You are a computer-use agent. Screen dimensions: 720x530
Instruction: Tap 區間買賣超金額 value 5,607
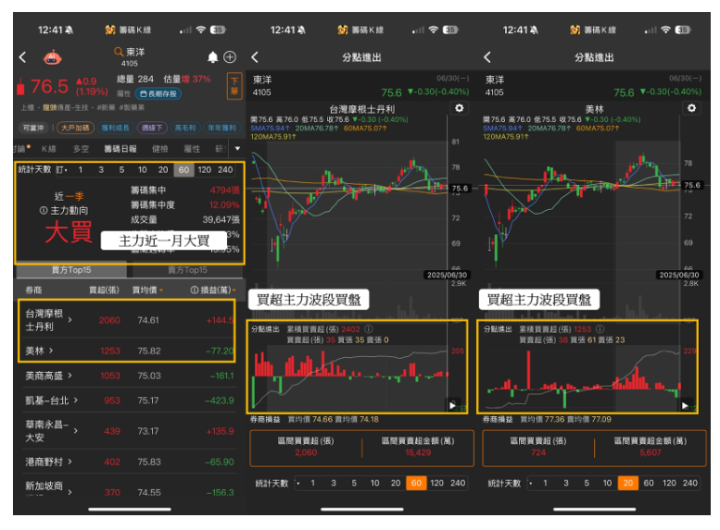(x=650, y=452)
